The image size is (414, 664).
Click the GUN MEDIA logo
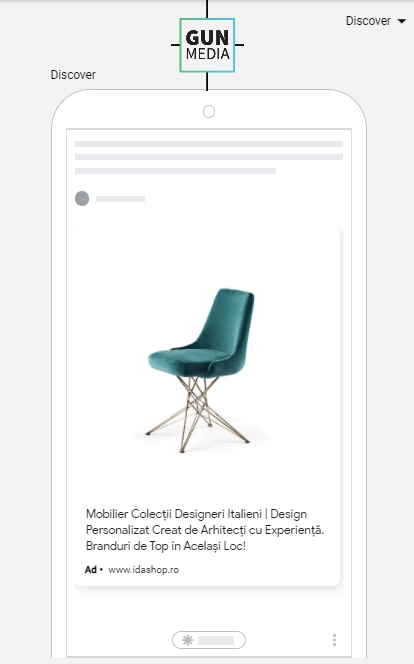click(207, 45)
